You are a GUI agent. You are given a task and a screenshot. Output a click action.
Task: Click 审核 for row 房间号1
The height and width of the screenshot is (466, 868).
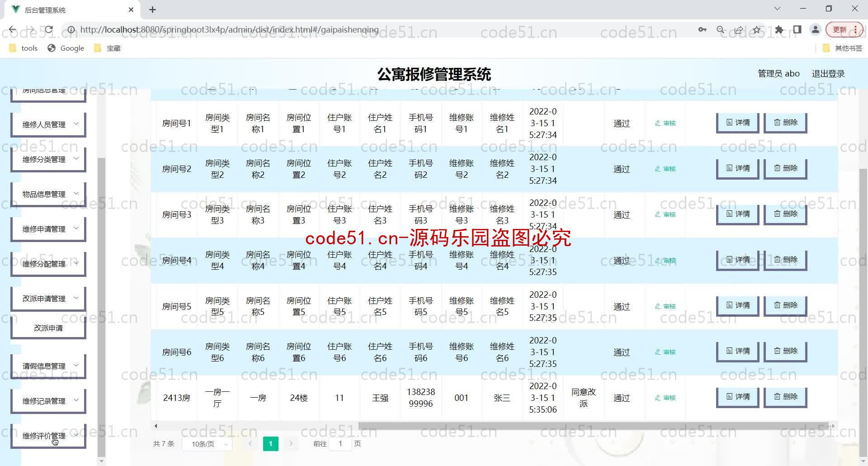665,123
